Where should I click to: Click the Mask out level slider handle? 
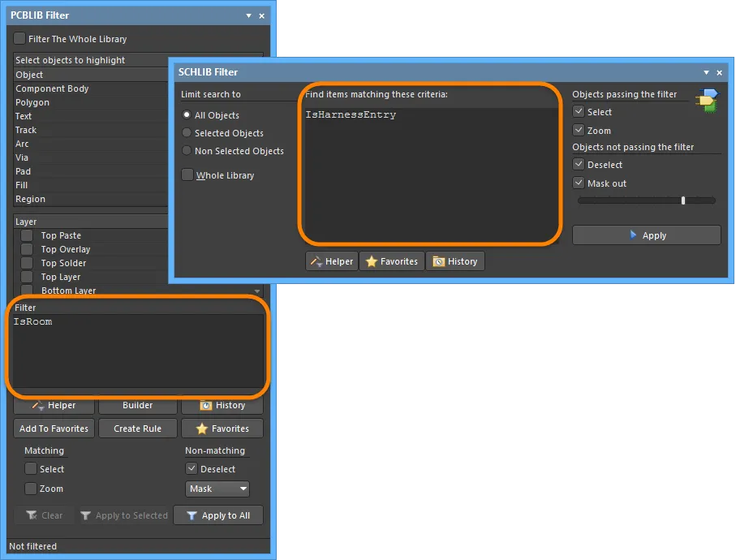coord(683,200)
